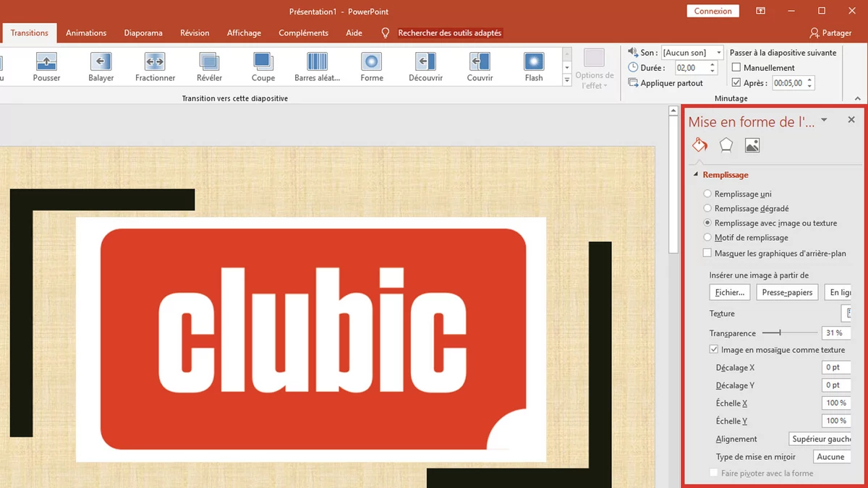Open the Image picture tab
This screenshot has height=488, width=868.
[752, 145]
